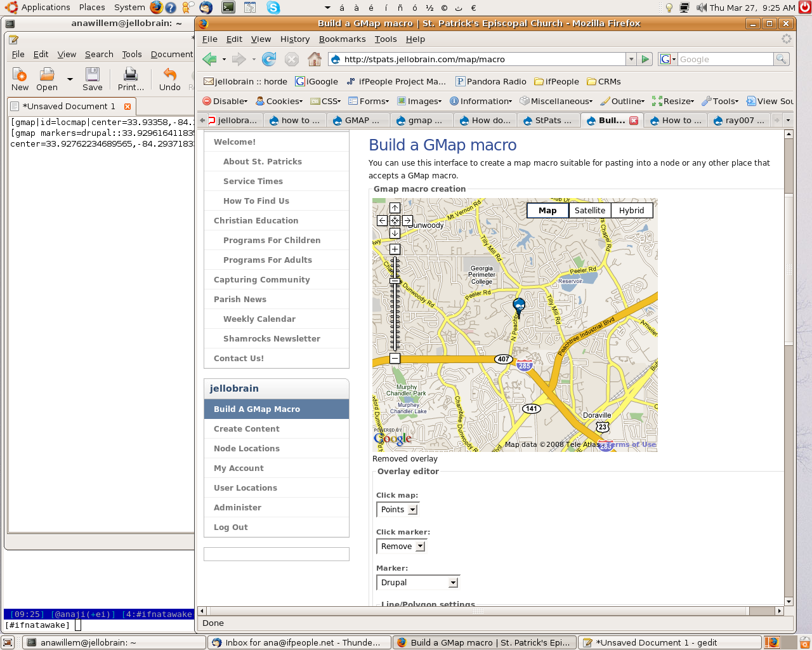Open the back button history dropdown arrow

coord(224,59)
